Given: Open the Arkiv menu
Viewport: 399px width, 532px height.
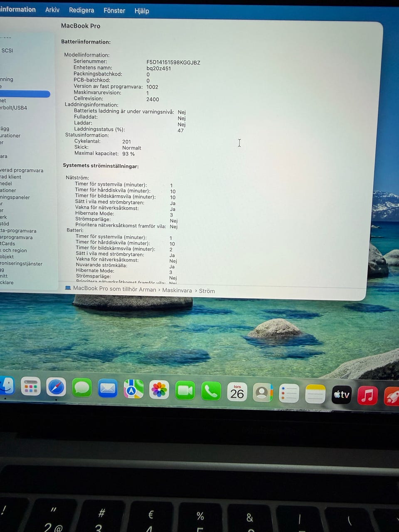Looking at the screenshot, I should tap(52, 10).
